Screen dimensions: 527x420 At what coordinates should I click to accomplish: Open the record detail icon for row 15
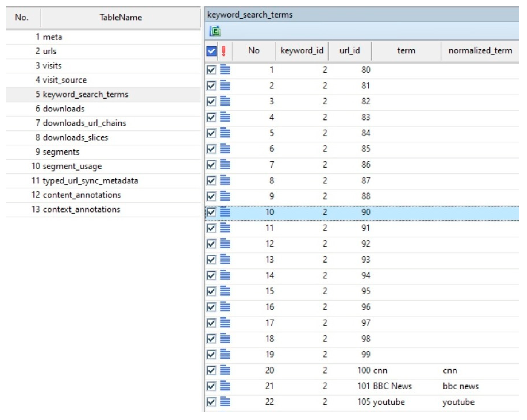click(x=225, y=291)
